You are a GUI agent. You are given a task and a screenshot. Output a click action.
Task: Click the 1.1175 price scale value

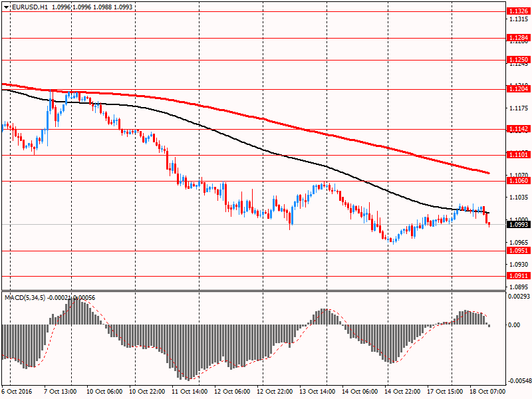[519, 108]
